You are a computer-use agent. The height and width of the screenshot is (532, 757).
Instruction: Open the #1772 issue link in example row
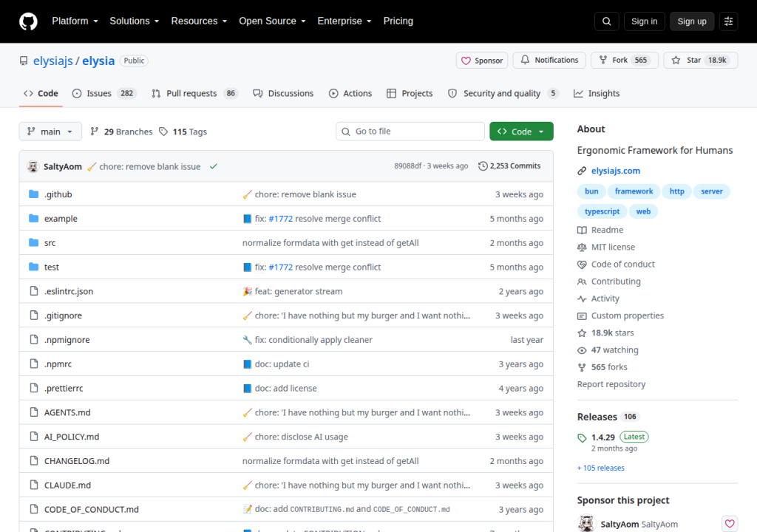click(280, 218)
